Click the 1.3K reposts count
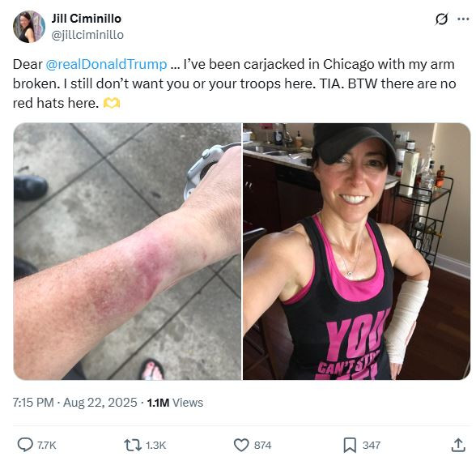 155,445
